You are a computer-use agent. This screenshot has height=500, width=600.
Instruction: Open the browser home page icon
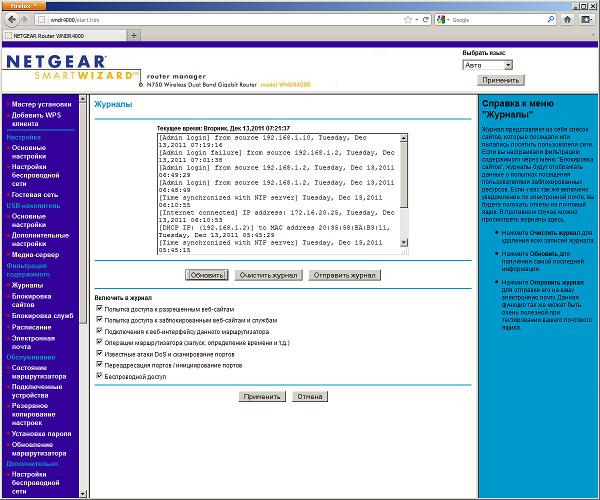click(x=567, y=19)
